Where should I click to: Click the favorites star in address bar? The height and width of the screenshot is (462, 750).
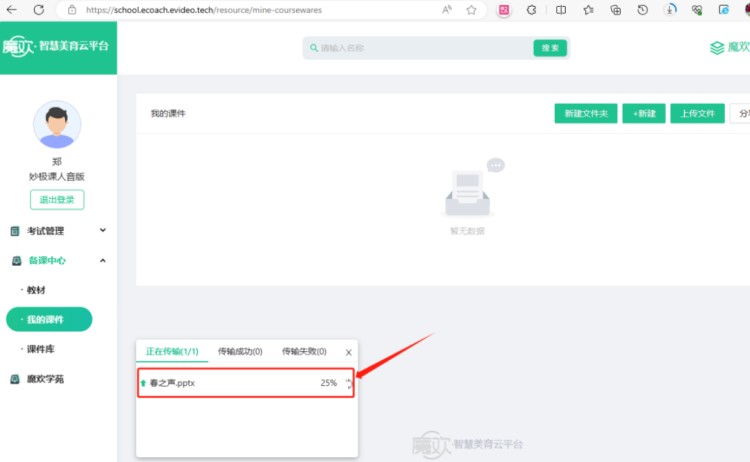[x=471, y=10]
